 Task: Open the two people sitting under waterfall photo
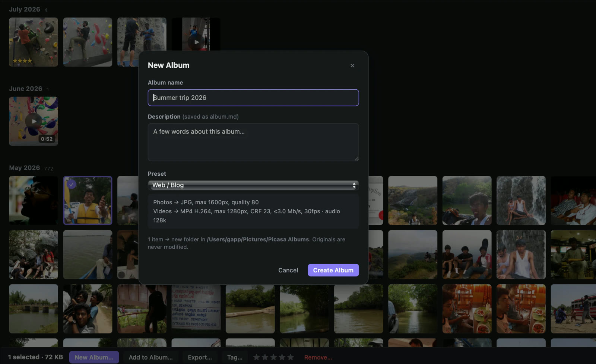click(521, 200)
